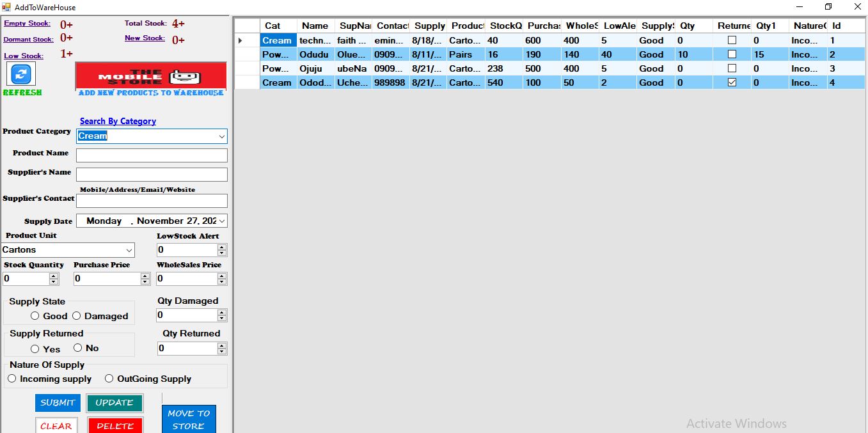Click the WholeSales Price spinner arrows

coord(222,279)
